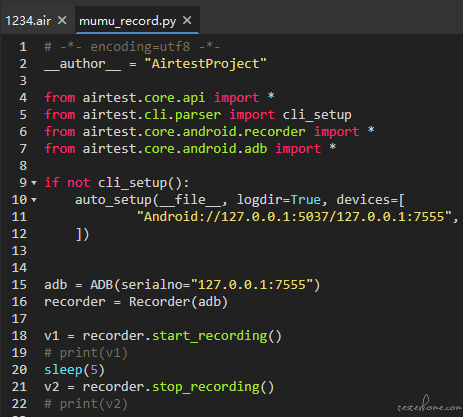Screen dimensions: 463x417
Task: Click line number 1 in the gutter
Action: coord(23,47)
